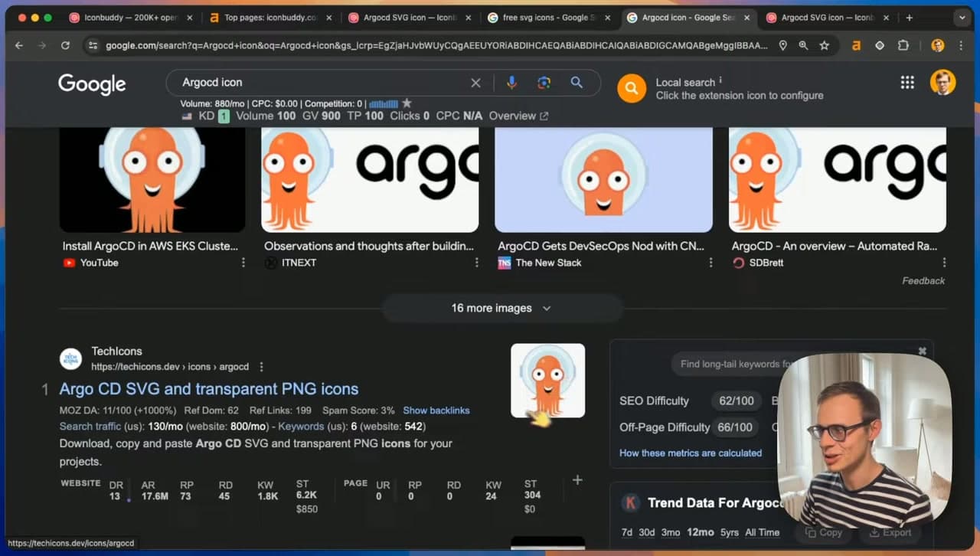Click the Chrome address bar URL
This screenshot has height=556, width=980.
coord(436,46)
